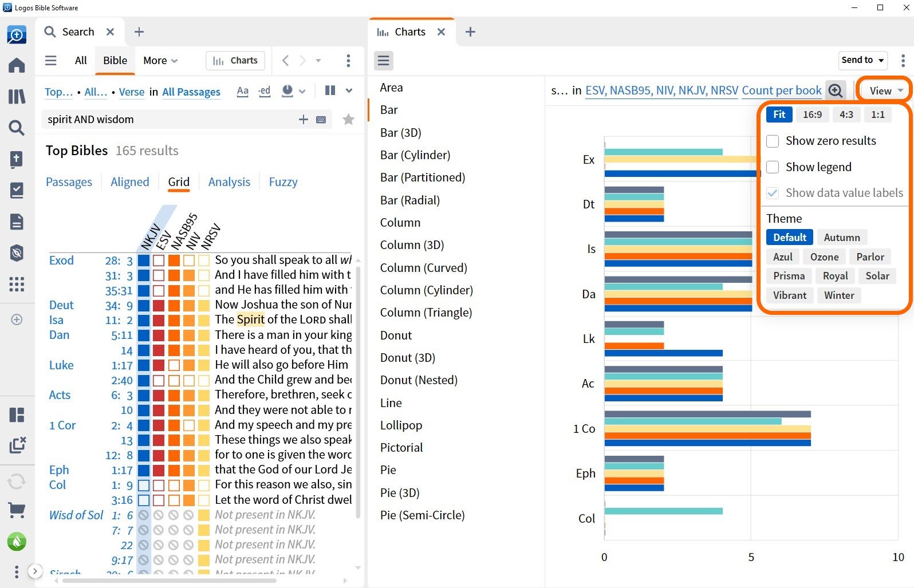The width and height of the screenshot is (914, 588).
Task: Toggle ESV box for Exod 28:3
Action: [159, 261]
